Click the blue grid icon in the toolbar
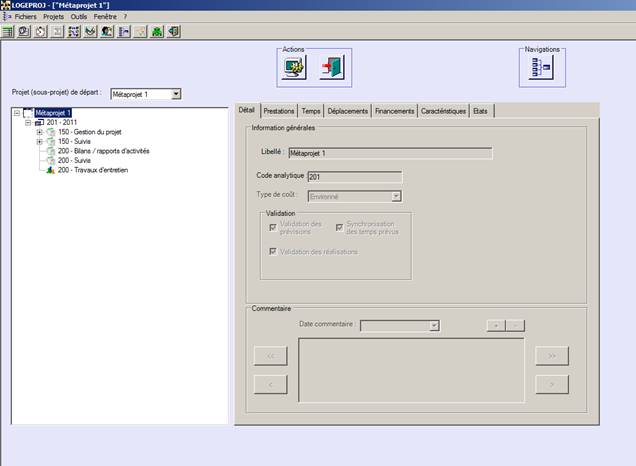Screen dimensions: 636x466 point(73,31)
